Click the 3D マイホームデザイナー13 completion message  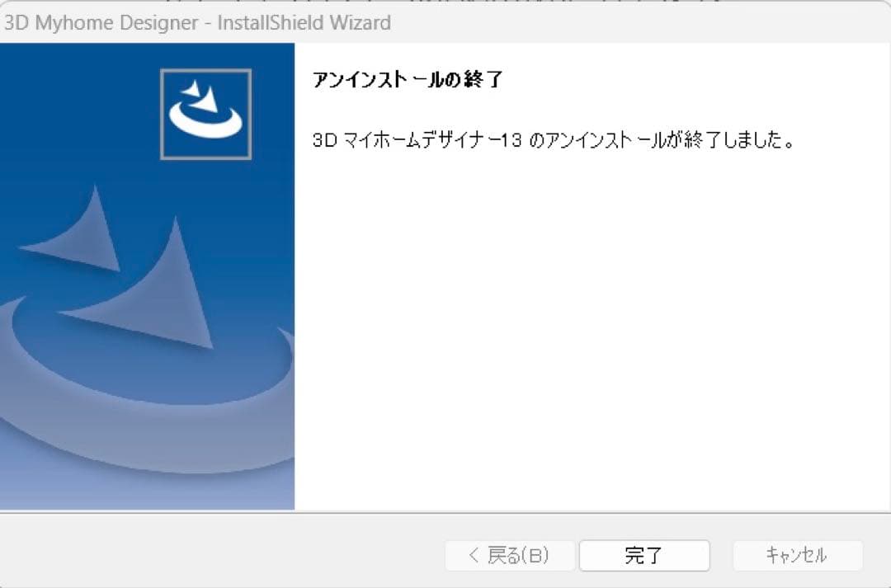(x=554, y=139)
